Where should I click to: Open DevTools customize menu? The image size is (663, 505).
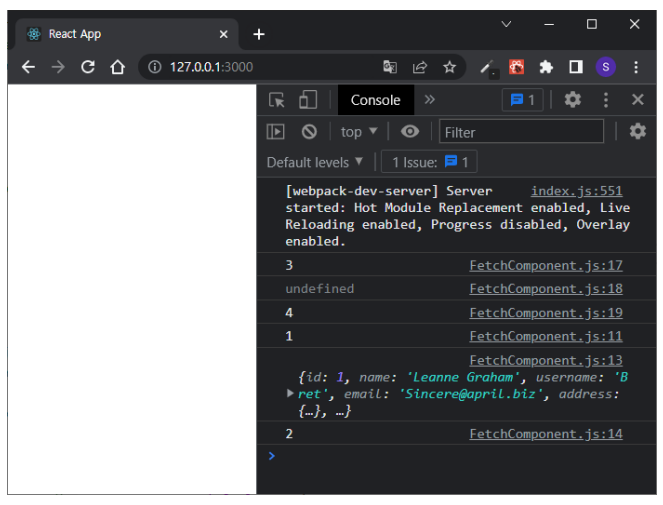pos(605,100)
